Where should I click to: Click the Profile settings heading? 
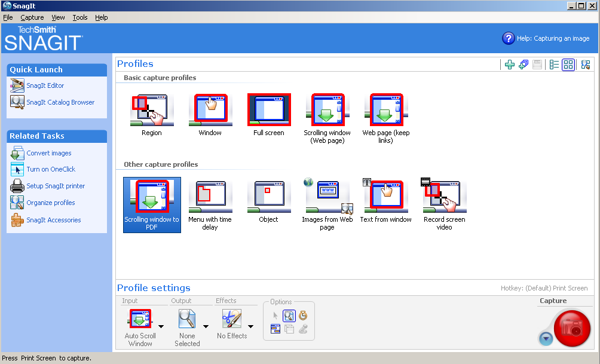[x=154, y=288]
